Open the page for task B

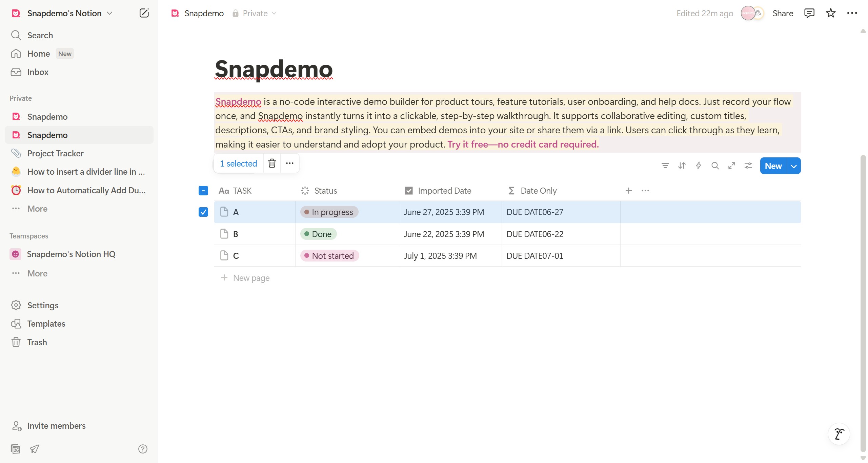[236, 234]
